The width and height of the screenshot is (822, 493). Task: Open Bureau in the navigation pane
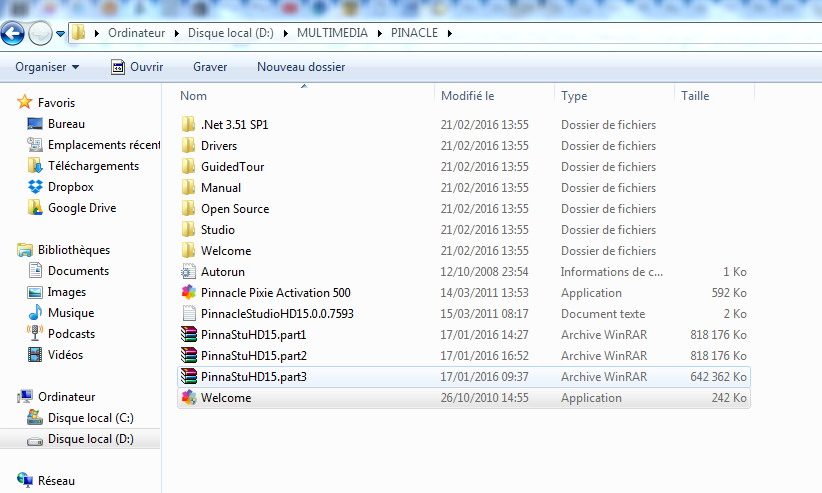coord(66,124)
